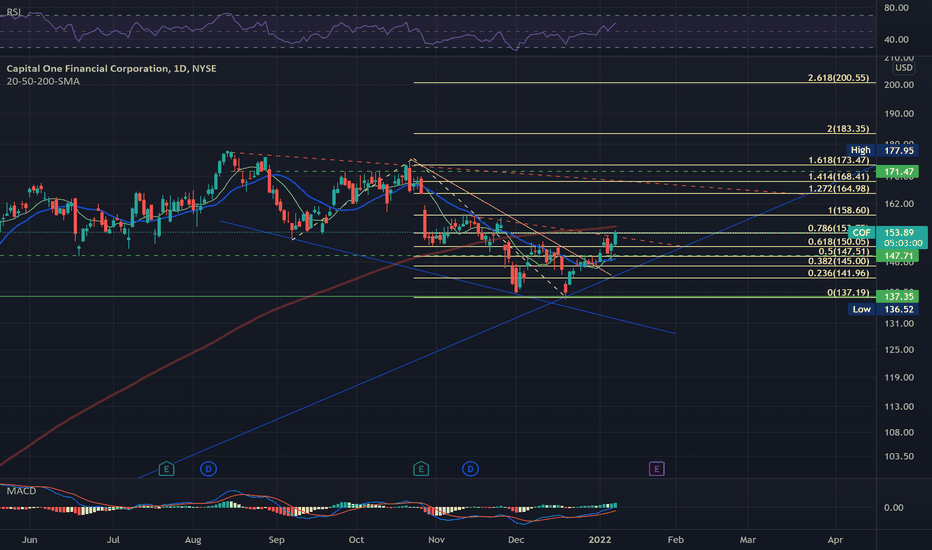Select the 1.414(168.41) Fibonacci level label

838,177
